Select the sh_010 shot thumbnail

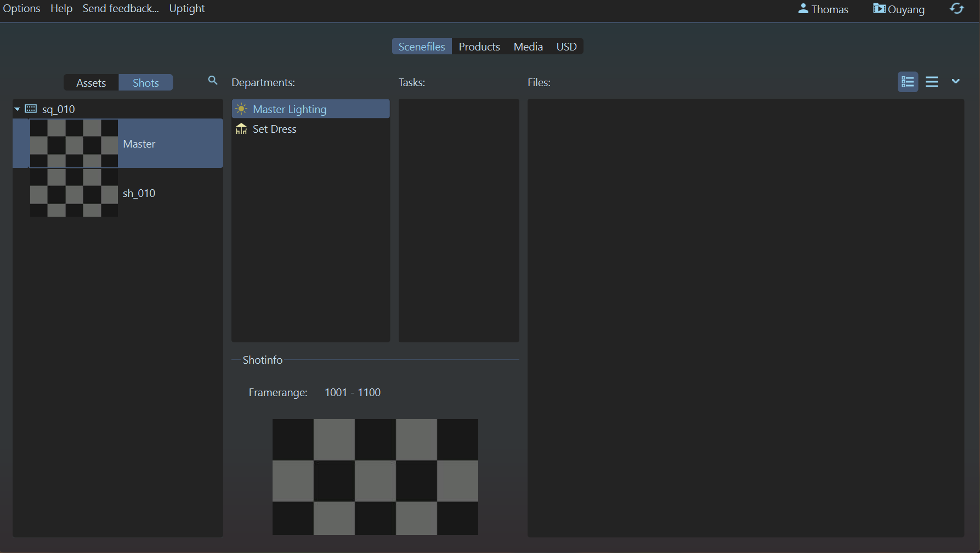pos(73,193)
